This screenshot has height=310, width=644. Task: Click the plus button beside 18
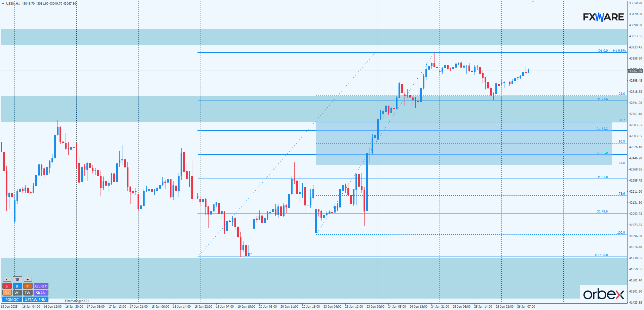(28, 279)
